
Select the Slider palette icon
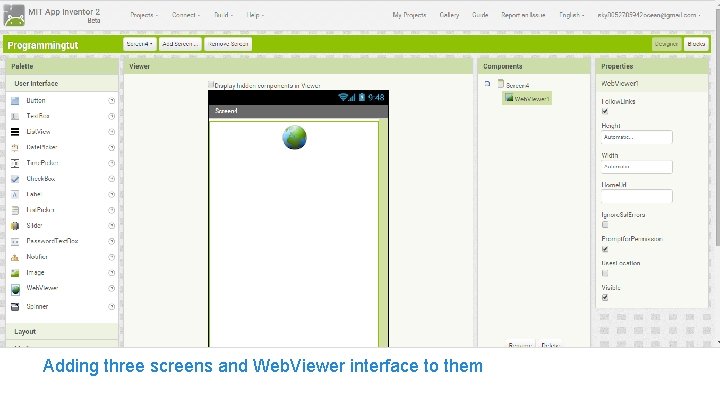coord(15,225)
